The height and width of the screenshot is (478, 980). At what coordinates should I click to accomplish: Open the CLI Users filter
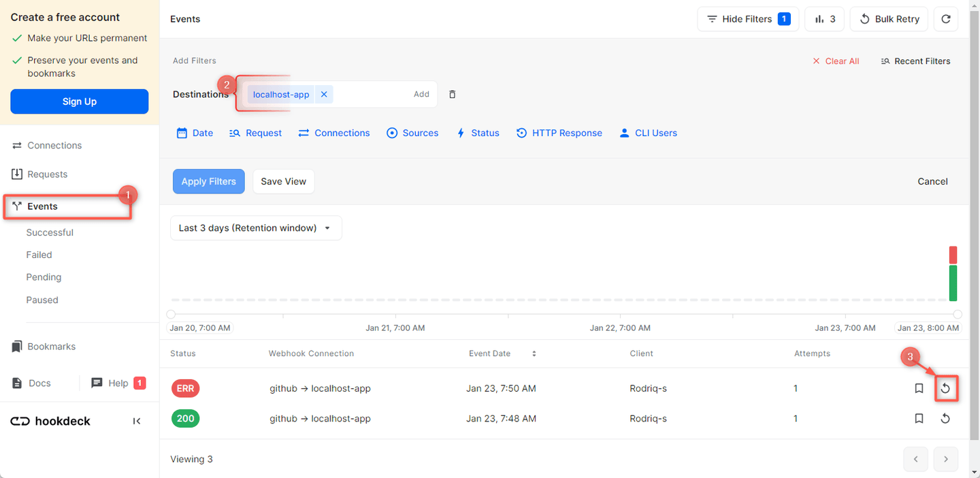click(648, 132)
